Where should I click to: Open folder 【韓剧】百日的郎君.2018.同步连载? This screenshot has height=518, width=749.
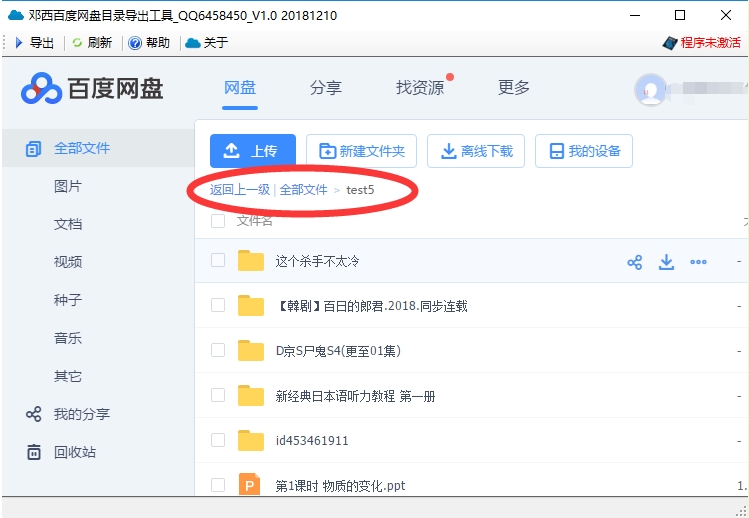[x=372, y=306]
